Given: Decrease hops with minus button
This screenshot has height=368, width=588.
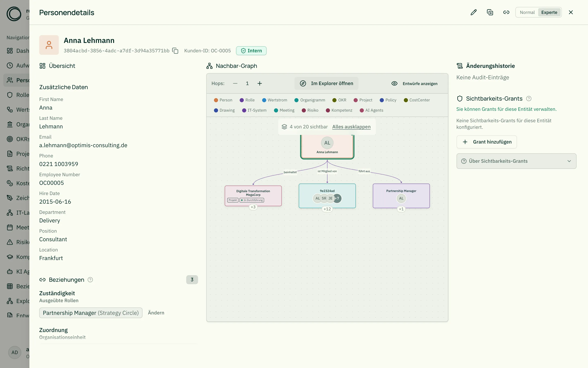Looking at the screenshot, I should click(235, 83).
